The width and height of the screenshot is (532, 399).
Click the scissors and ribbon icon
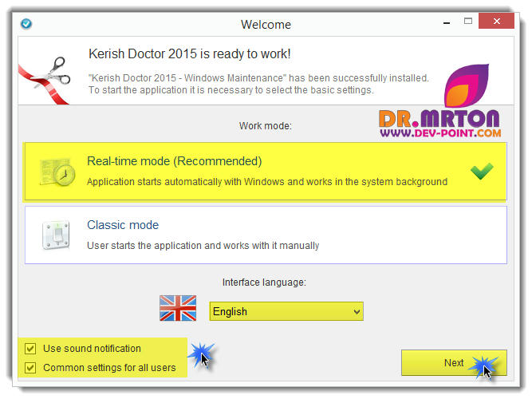45,81
